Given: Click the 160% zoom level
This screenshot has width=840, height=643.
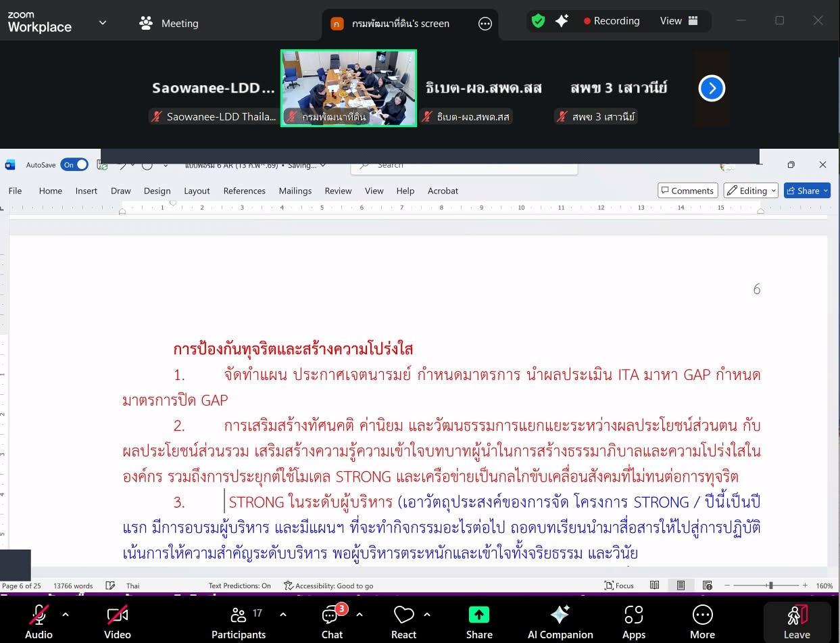Looking at the screenshot, I should (824, 586).
